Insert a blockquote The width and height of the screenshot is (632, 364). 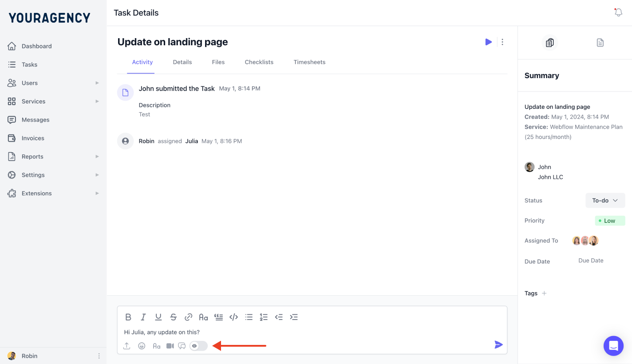pos(218,317)
